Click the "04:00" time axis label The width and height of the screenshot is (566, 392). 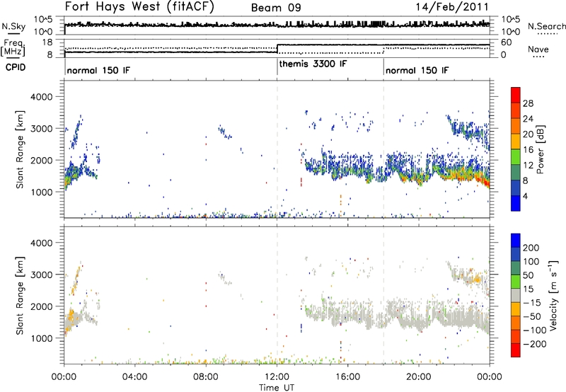(x=134, y=377)
